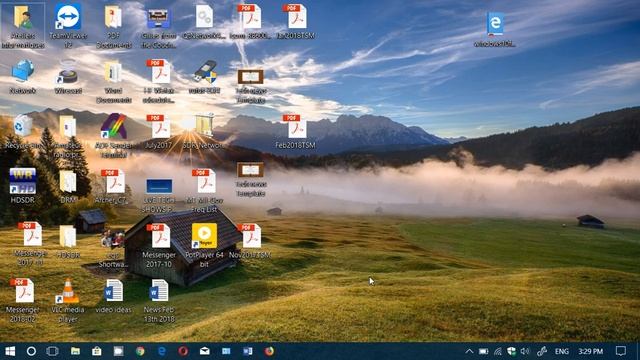Open the Windows Defender tray icon
This screenshot has height=360, width=640.
pyautogui.click(x=511, y=351)
